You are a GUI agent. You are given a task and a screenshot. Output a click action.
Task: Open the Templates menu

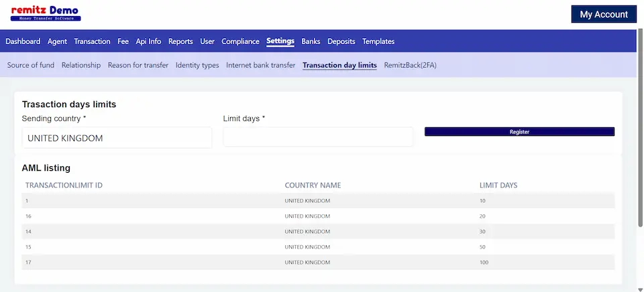(378, 42)
